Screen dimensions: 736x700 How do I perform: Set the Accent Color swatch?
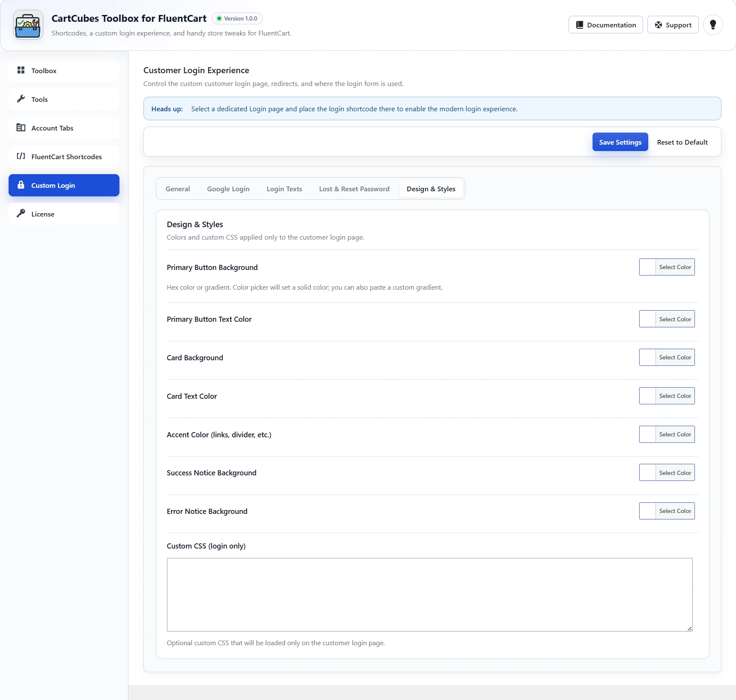[x=667, y=434]
